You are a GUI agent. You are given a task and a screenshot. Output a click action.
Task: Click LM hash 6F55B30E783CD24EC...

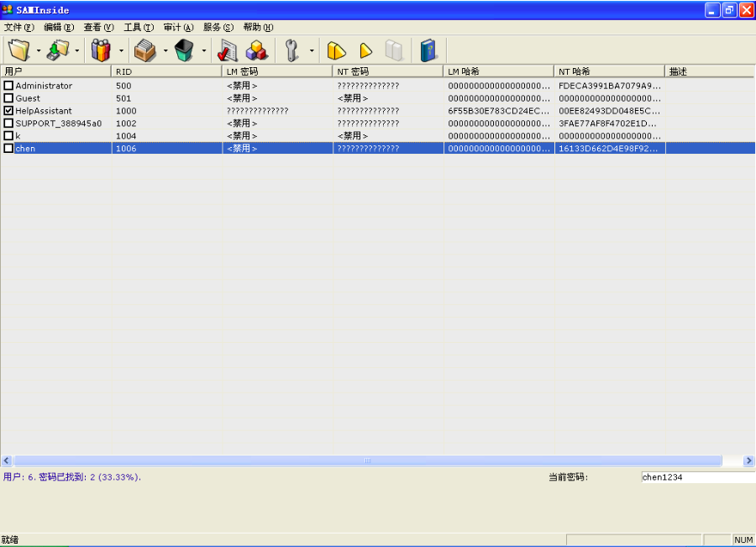click(498, 110)
